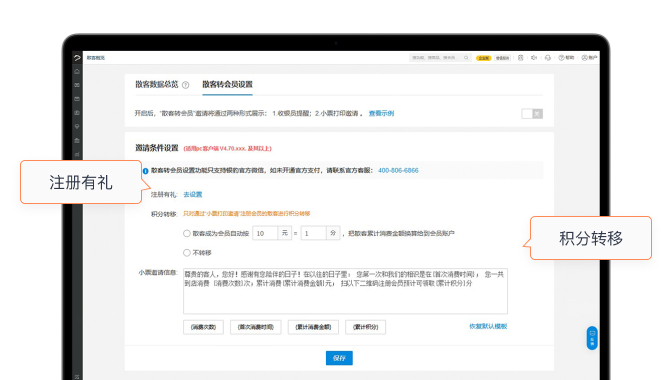Click the 散客概览 breadcrumb at top left
The width and height of the screenshot is (672, 380).
tap(96, 58)
